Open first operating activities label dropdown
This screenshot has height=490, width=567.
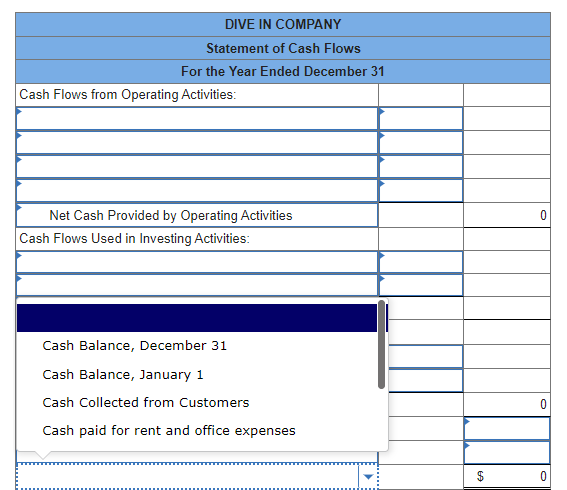(197, 118)
